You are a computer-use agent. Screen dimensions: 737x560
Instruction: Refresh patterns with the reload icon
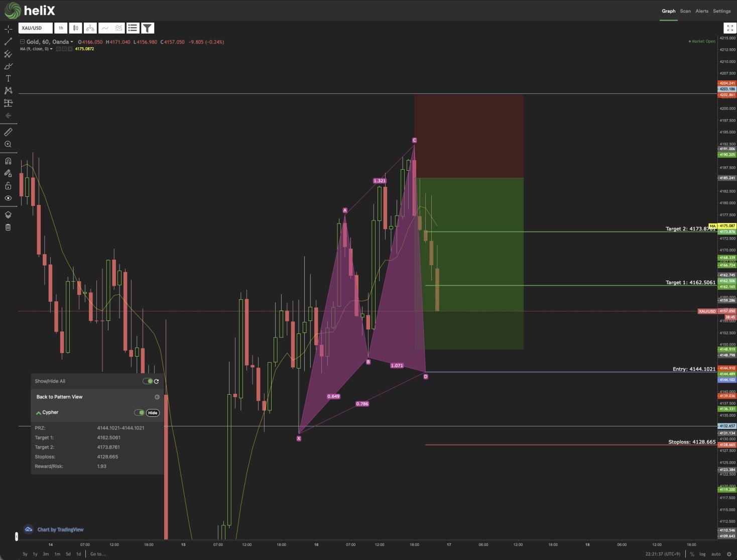click(157, 381)
